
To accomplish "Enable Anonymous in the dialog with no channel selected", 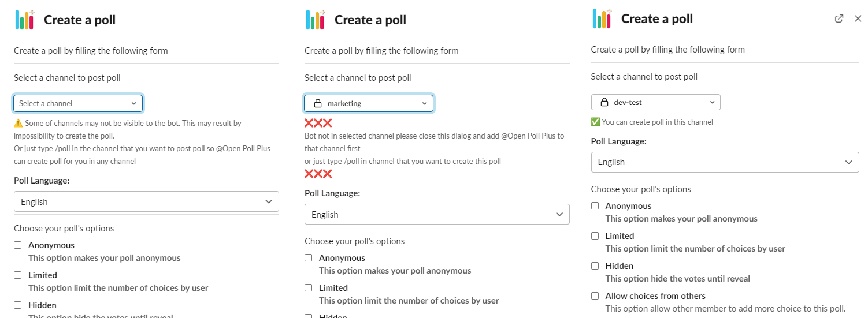I will 18,245.
